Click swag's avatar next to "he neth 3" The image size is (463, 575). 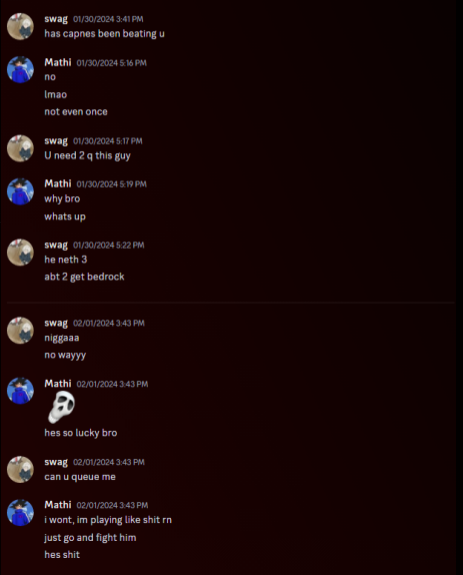[x=21, y=252]
